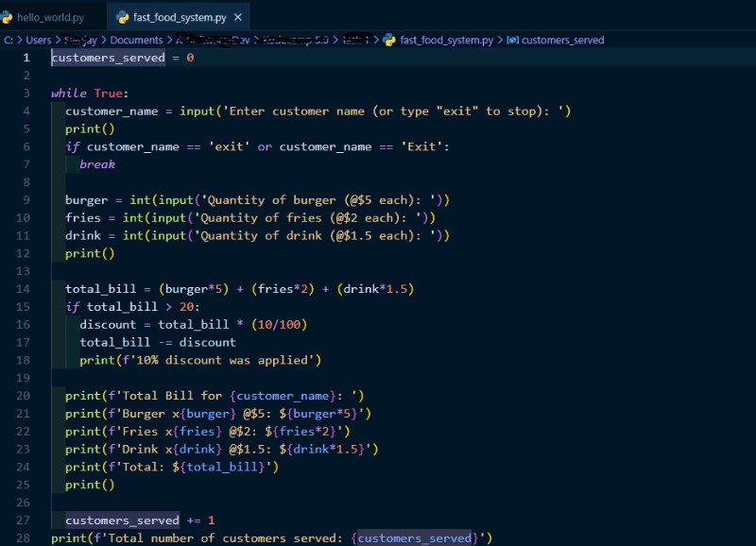Click 'Total Bill for' print statement

pyautogui.click(x=215, y=396)
